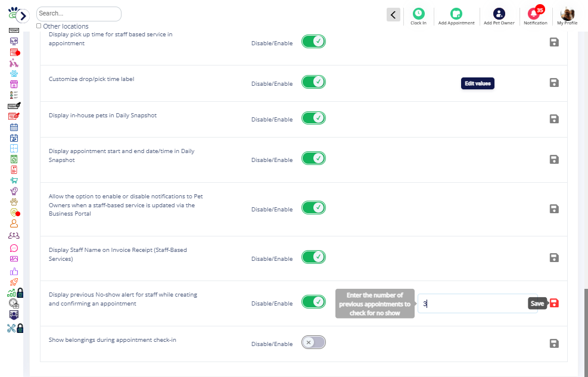
Task: Enable Show belongings during appointment check-in
Action: (313, 342)
